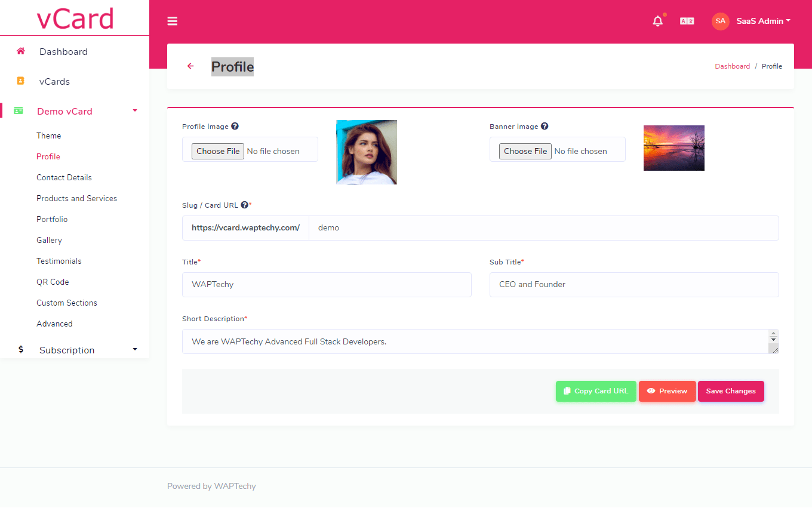Expand the Subscription menu
The image size is (812, 508).
134,349
